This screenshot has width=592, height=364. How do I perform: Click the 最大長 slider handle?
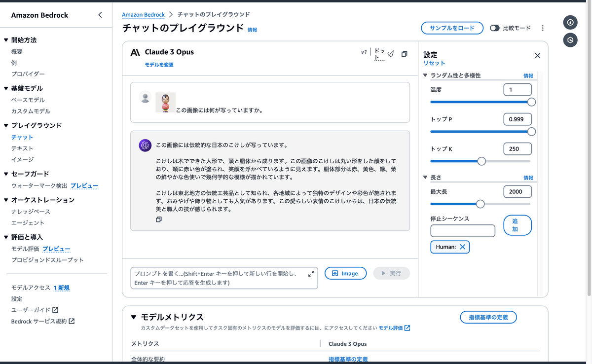click(480, 204)
